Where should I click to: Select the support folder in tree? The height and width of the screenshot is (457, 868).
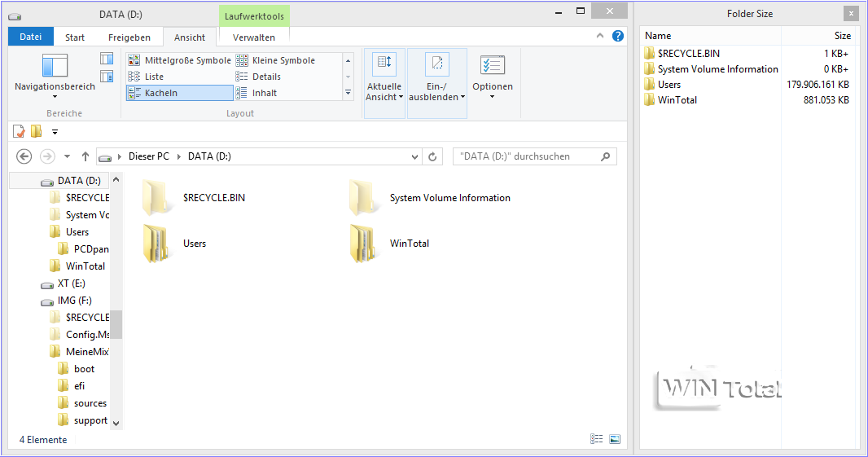click(90, 420)
